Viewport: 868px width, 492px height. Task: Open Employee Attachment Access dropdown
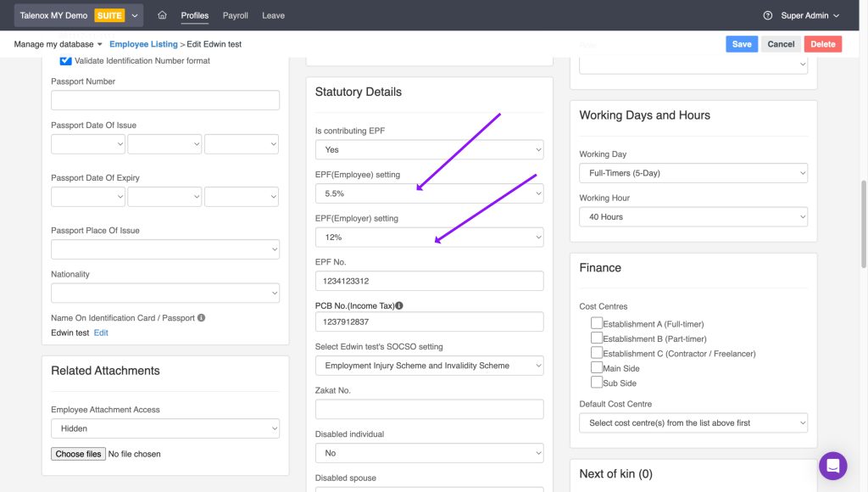click(x=165, y=428)
